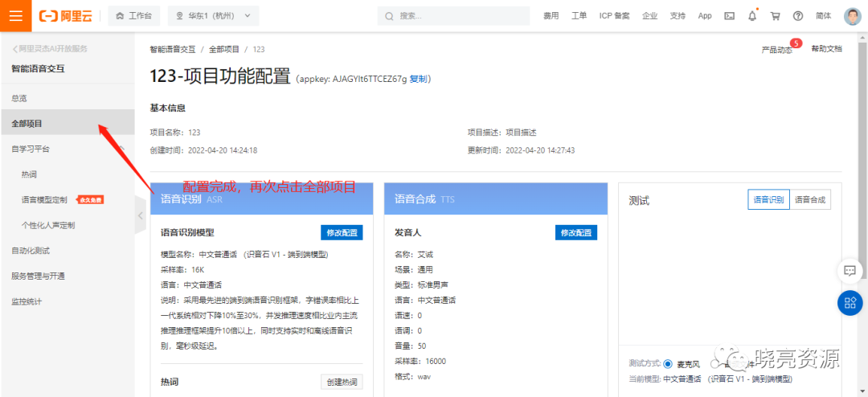Click the 全部项目 breadcrumb

224,49
